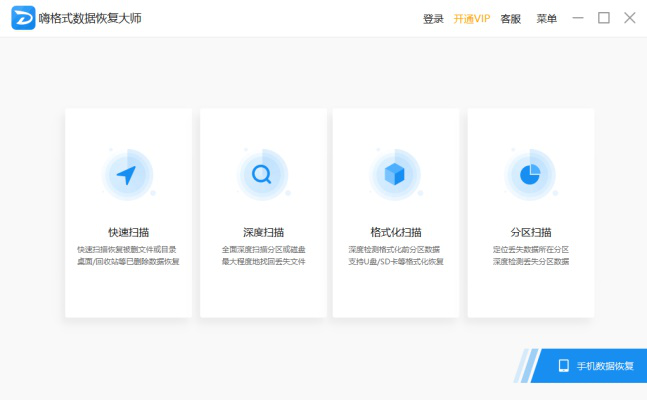Choose the 分区扫描 card title
The width and height of the screenshot is (647, 400).
point(530,232)
